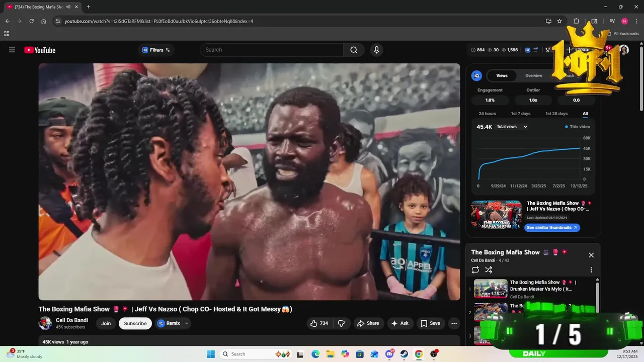The image size is (644, 362).
Task: Select the 24 hours range tab
Action: coord(487,114)
